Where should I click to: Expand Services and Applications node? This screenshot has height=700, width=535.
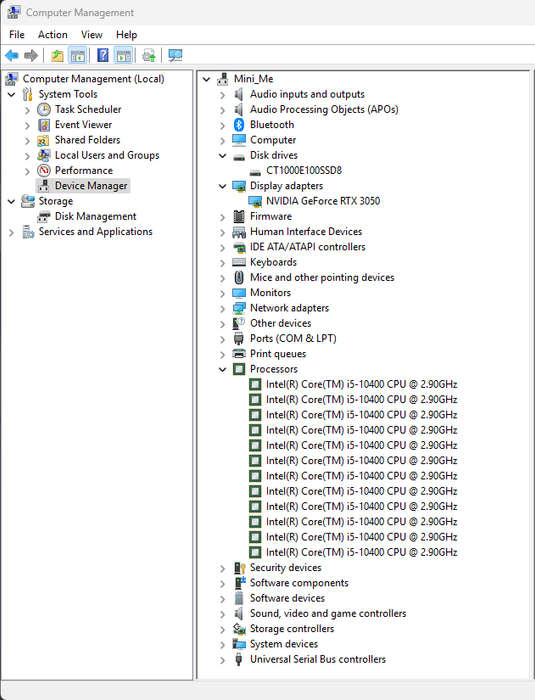tap(12, 232)
